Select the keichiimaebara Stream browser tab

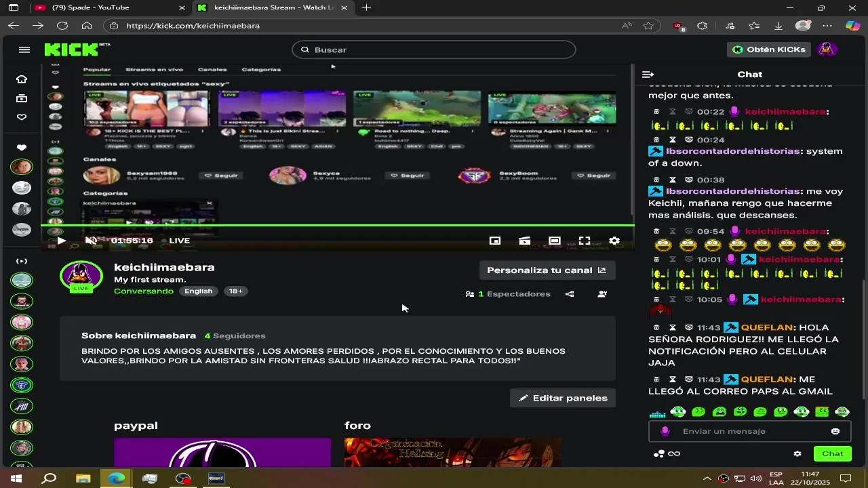coord(273,7)
